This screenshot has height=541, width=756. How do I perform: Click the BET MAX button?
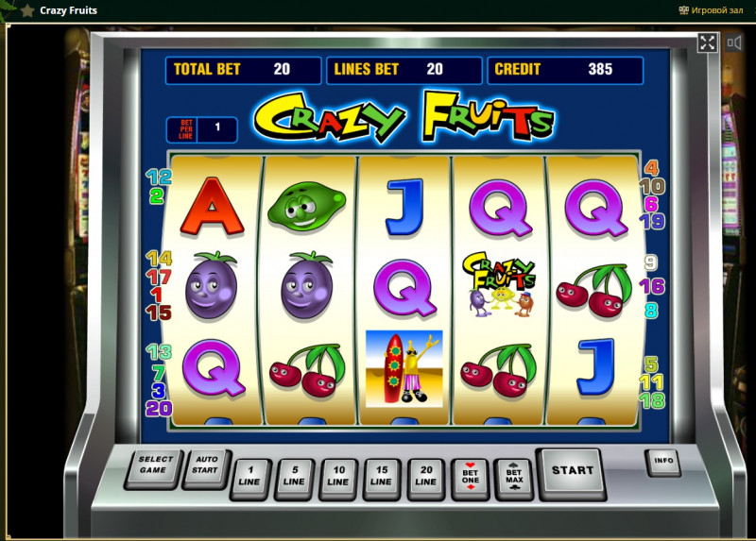pos(514,477)
